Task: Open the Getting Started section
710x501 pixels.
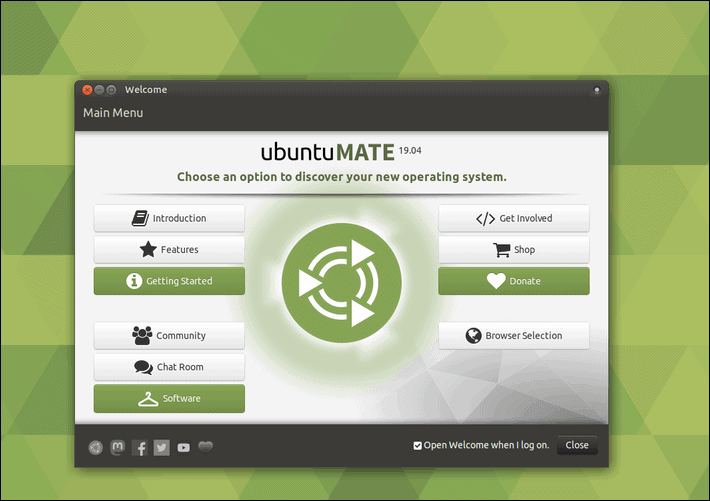Action: click(169, 281)
